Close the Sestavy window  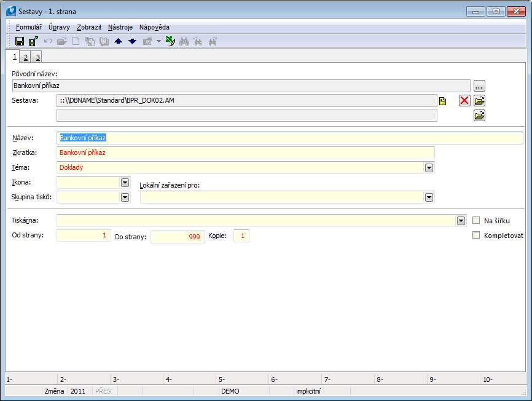(x=516, y=12)
